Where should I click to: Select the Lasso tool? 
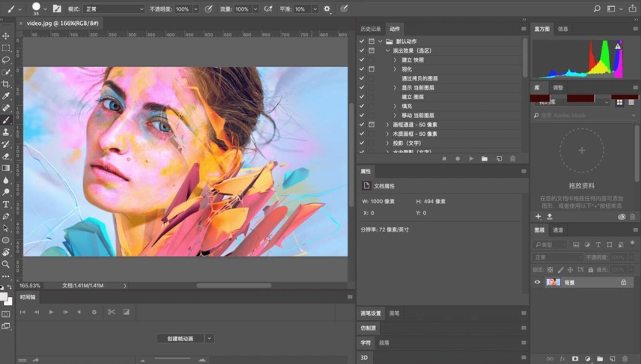[x=6, y=60]
